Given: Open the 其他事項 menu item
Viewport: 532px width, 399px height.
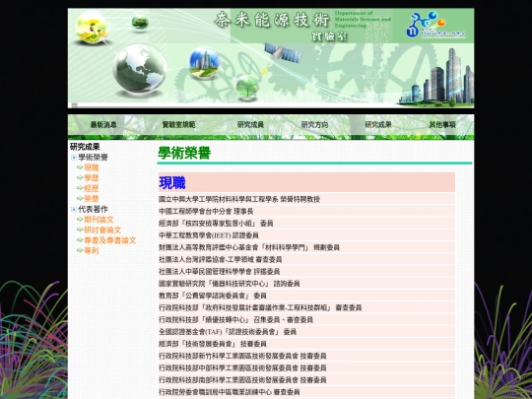Looking at the screenshot, I should [442, 124].
